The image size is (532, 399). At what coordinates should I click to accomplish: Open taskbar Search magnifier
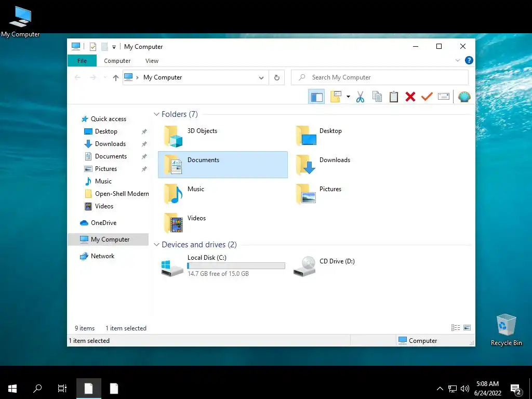(x=37, y=389)
